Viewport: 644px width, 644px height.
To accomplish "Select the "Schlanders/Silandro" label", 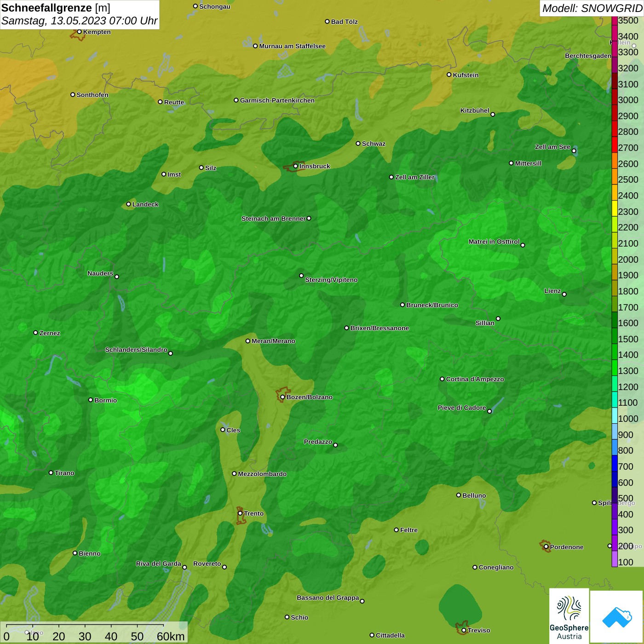I will click(x=136, y=350).
